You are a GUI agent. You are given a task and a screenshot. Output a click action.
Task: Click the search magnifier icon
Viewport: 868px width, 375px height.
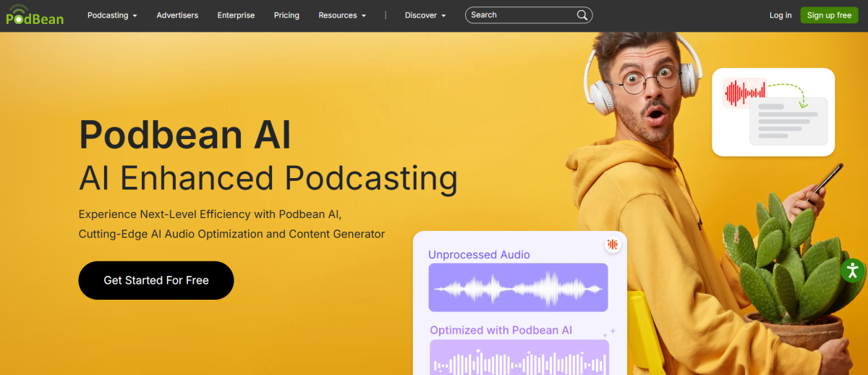[582, 15]
